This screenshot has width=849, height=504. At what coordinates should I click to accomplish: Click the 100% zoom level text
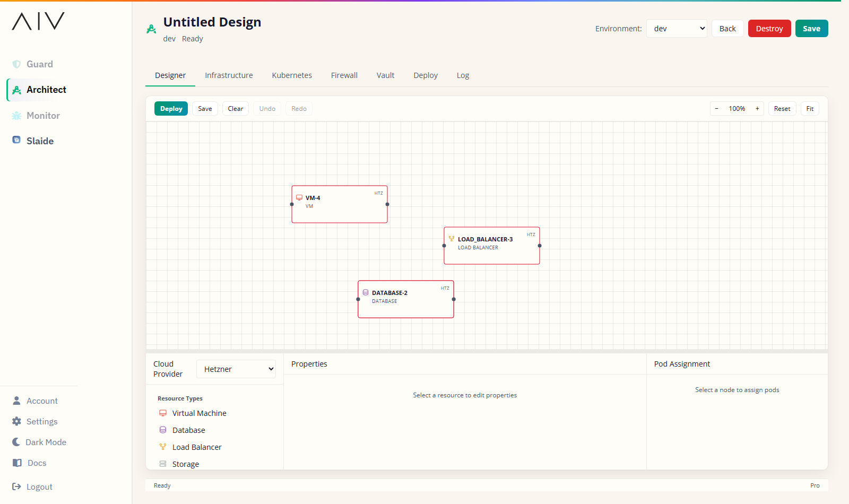click(x=737, y=109)
